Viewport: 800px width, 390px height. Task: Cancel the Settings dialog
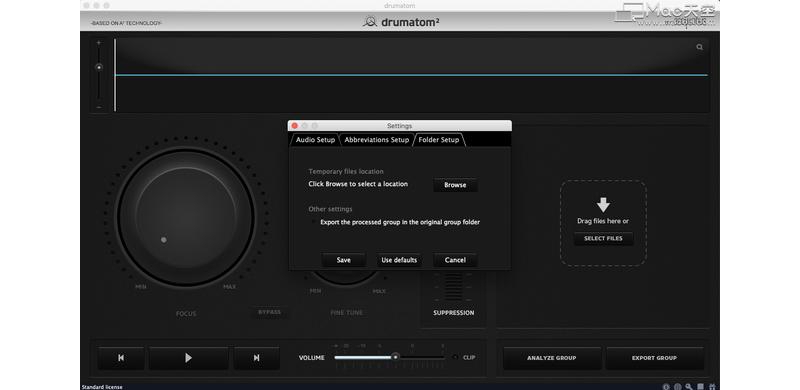(x=455, y=260)
